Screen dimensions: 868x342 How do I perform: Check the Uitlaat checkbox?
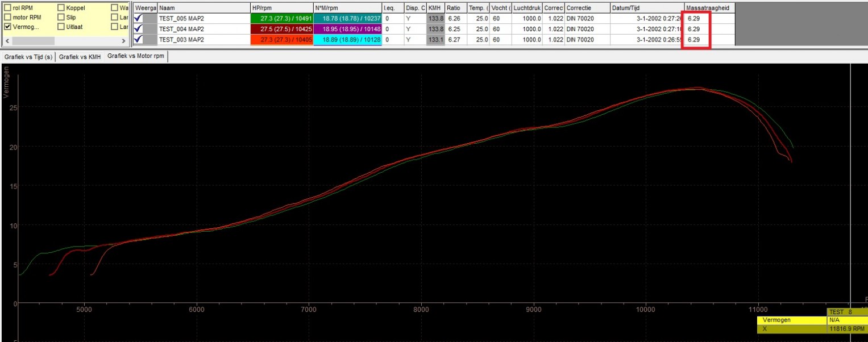(x=61, y=27)
